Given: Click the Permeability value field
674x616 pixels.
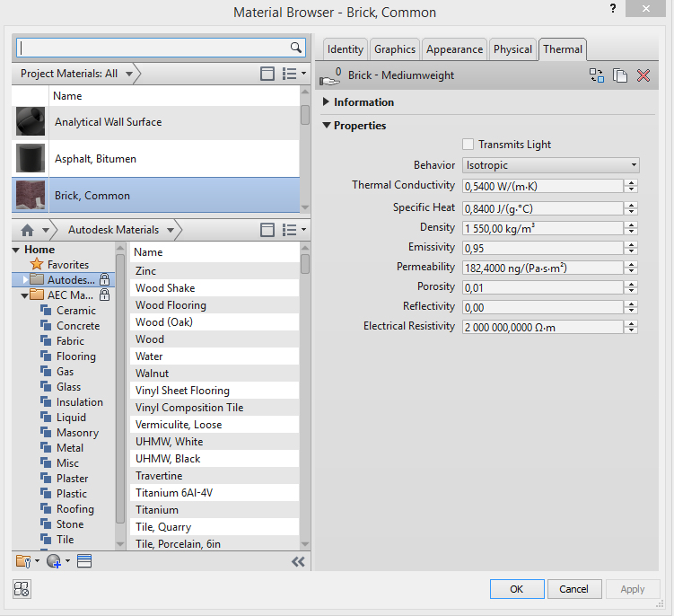Looking at the screenshot, I should [x=543, y=268].
